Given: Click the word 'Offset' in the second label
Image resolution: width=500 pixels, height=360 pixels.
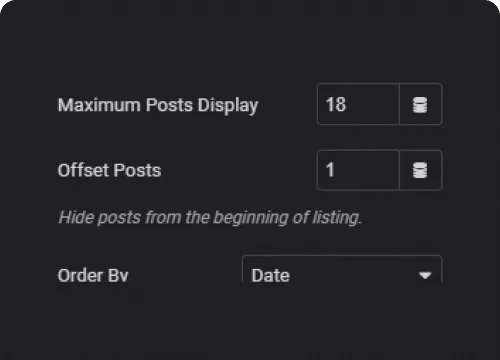Looking at the screenshot, I should tap(82, 170).
